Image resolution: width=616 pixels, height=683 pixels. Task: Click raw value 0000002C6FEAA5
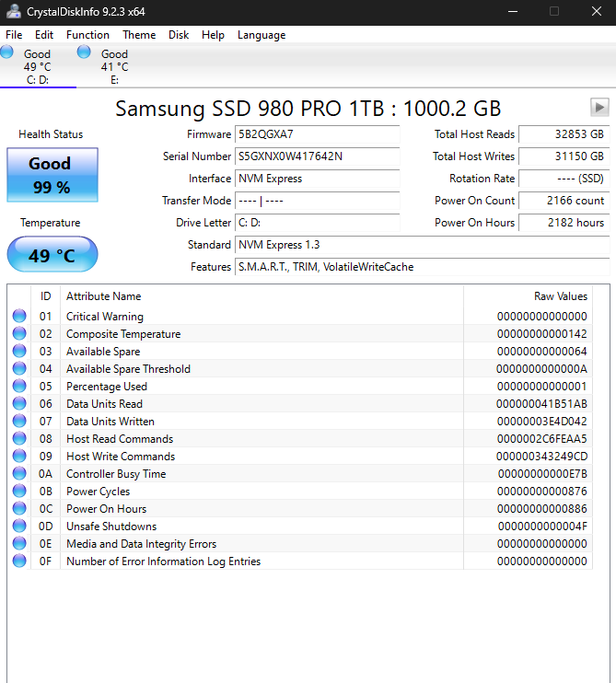click(x=542, y=439)
